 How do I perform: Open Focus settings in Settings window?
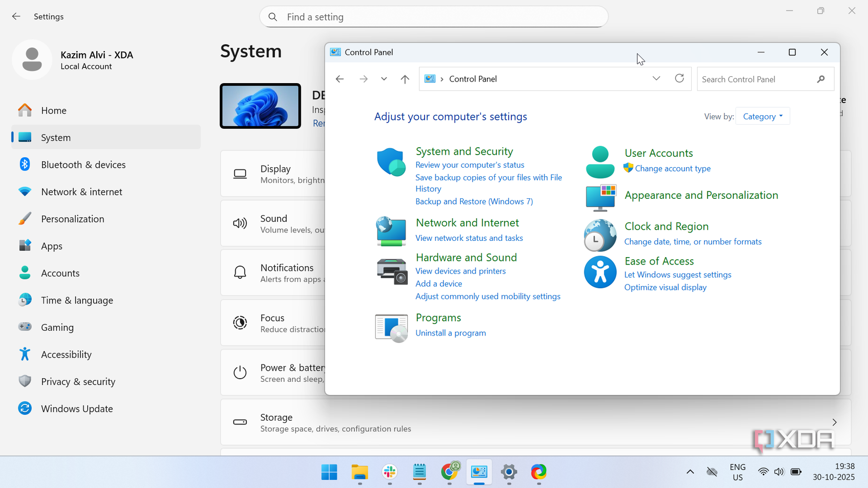[x=273, y=323]
